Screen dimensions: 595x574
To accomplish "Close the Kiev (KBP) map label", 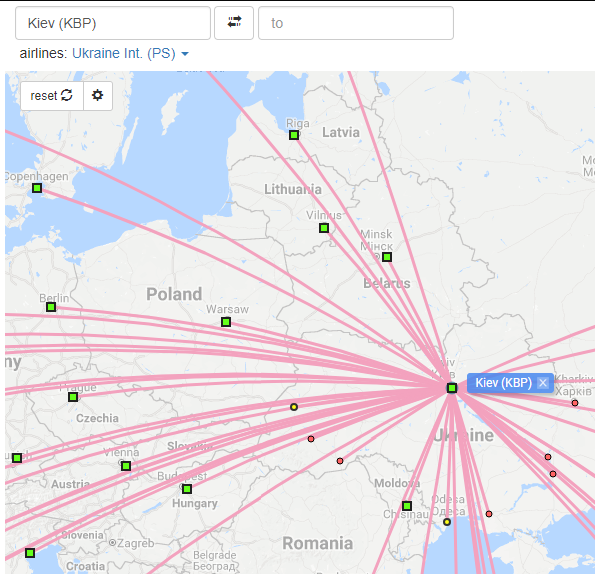I will pyautogui.click(x=543, y=383).
